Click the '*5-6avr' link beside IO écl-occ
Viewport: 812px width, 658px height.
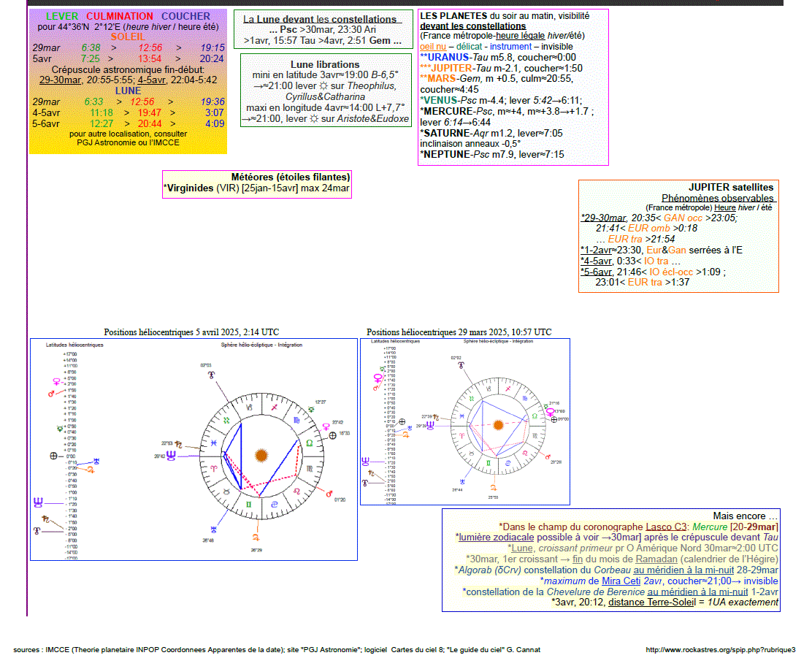(x=597, y=272)
